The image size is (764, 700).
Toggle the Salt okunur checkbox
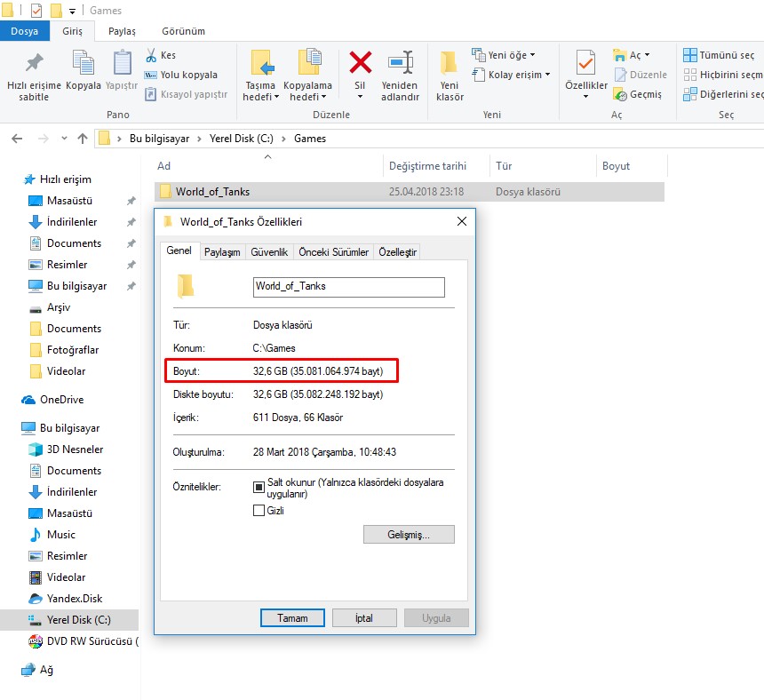[x=259, y=487]
